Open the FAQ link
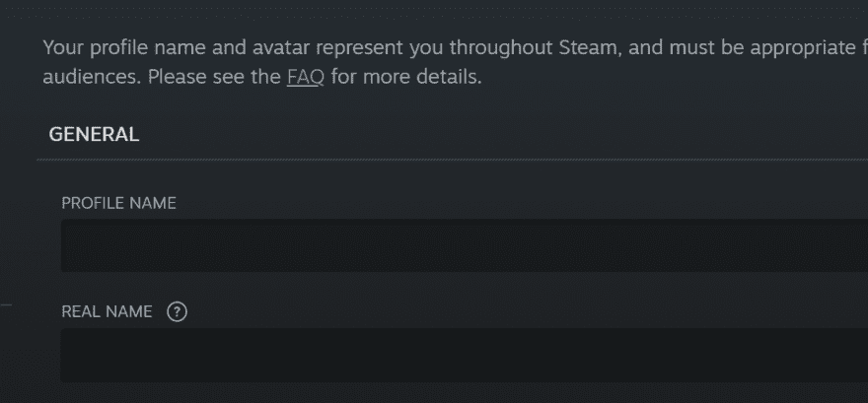This screenshot has width=868, height=403. 306,77
